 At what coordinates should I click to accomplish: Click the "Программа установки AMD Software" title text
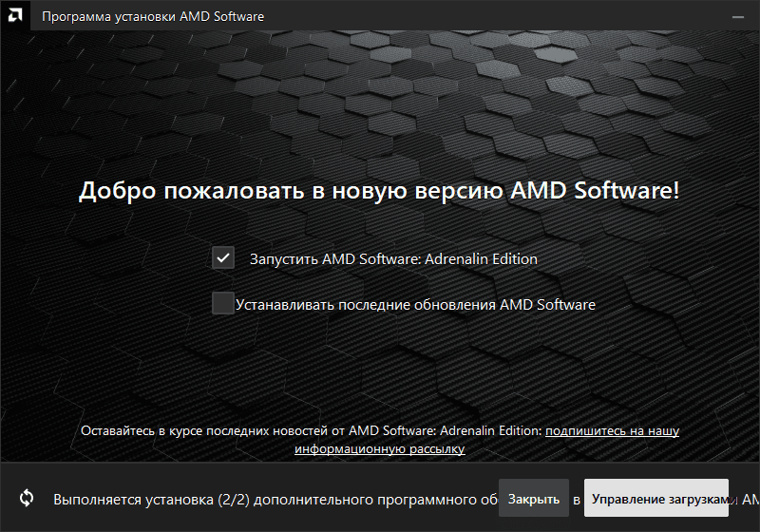click(x=153, y=16)
